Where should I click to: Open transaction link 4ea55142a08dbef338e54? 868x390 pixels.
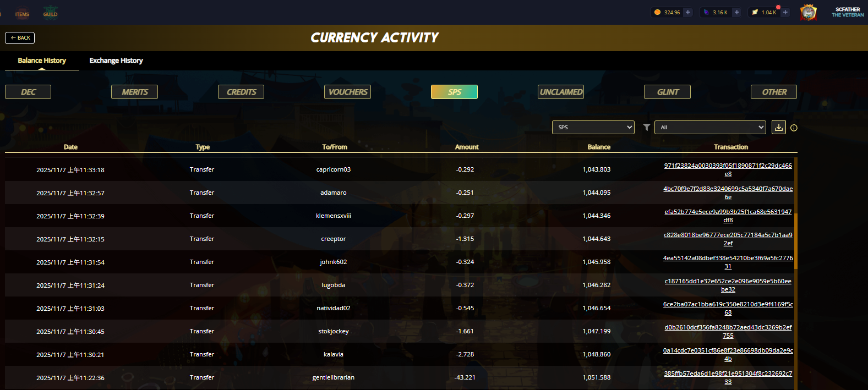pyautogui.click(x=728, y=262)
